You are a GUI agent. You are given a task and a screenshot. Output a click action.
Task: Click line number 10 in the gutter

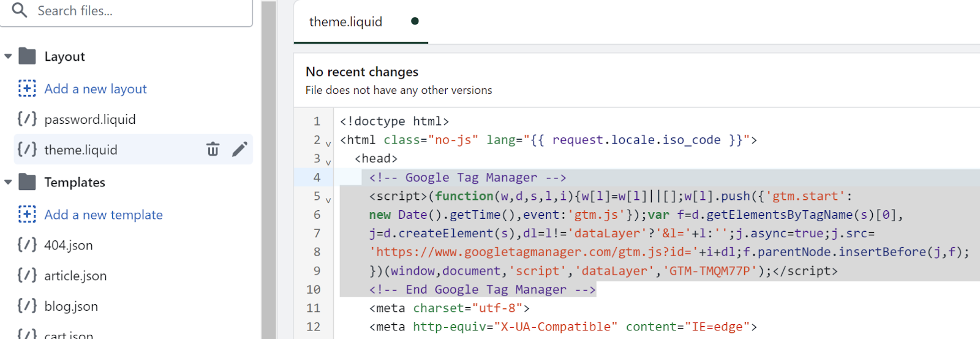pos(313,289)
